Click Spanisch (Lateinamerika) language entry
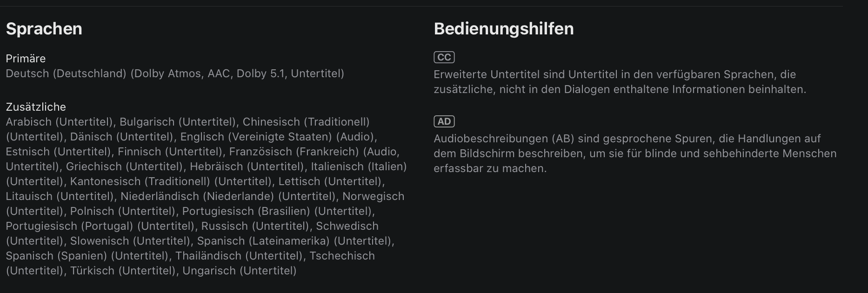This screenshot has width=868, height=293. pyautogui.click(x=263, y=241)
